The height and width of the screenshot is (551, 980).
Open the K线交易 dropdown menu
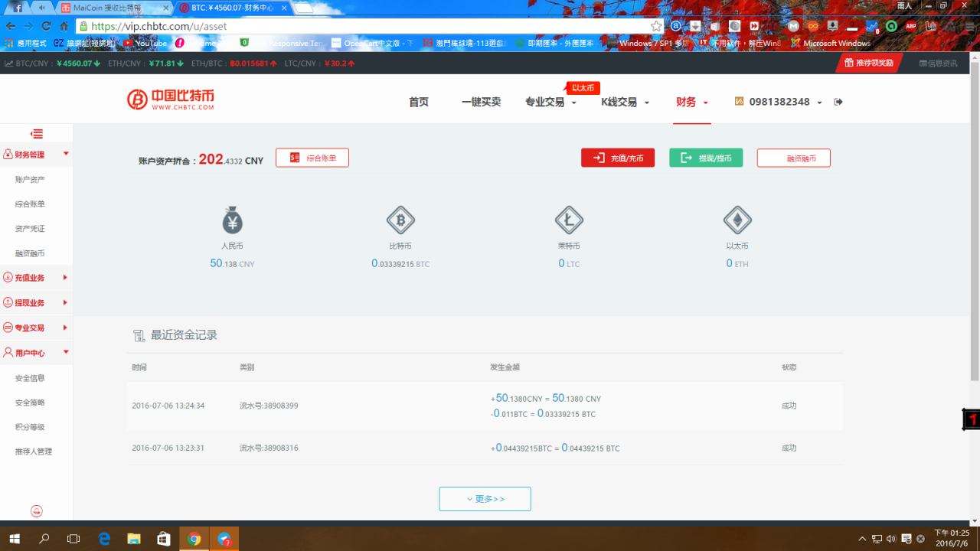tap(625, 103)
